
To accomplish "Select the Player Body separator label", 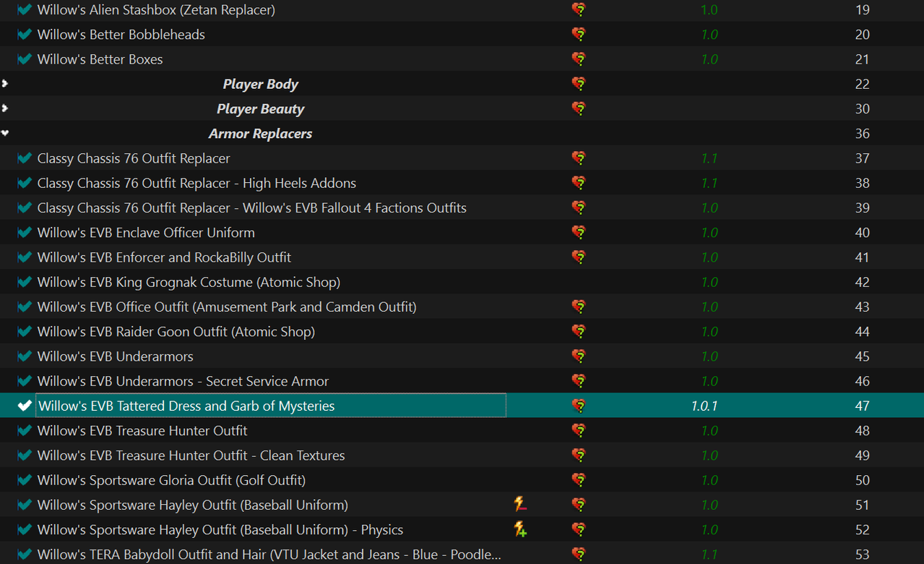I will [x=261, y=84].
